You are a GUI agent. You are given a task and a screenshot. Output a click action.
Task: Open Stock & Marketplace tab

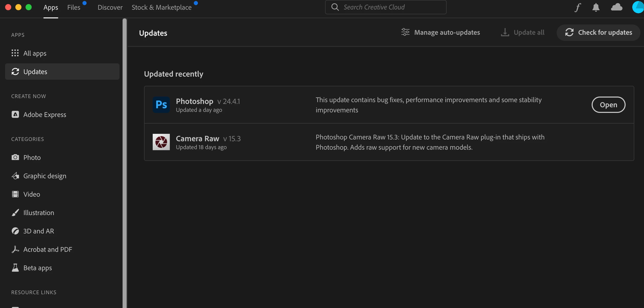[161, 7]
